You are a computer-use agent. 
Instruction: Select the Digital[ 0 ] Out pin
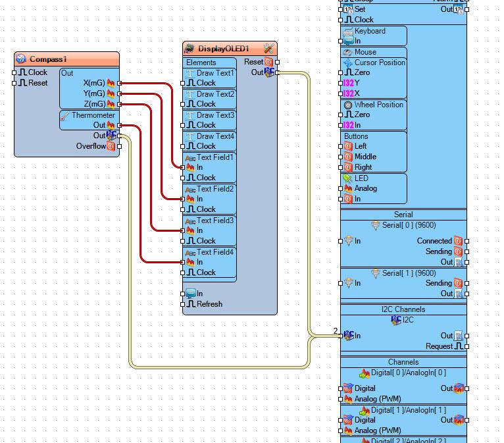[466, 388]
